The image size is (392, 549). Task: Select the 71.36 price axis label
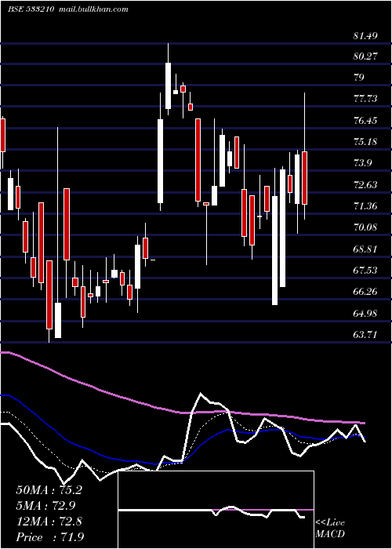click(365, 205)
